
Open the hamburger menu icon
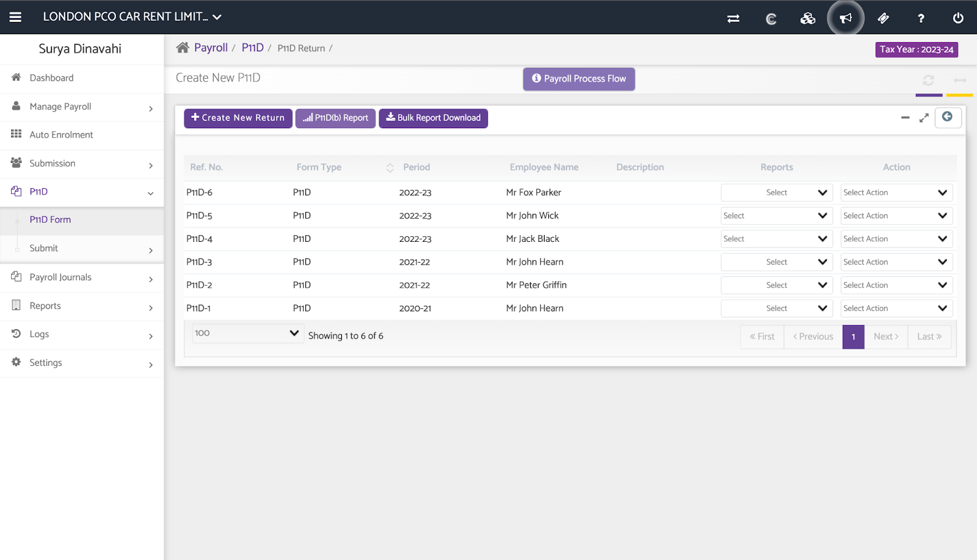[15, 17]
